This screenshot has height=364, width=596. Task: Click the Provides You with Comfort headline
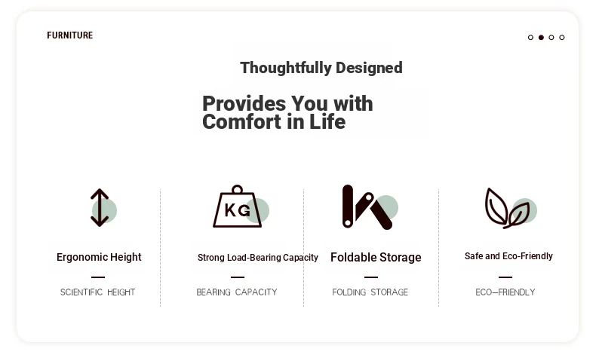287,112
